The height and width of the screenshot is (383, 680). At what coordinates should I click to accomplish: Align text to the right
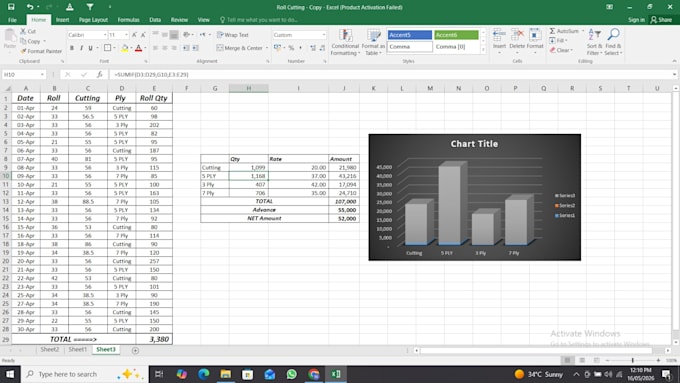point(174,48)
